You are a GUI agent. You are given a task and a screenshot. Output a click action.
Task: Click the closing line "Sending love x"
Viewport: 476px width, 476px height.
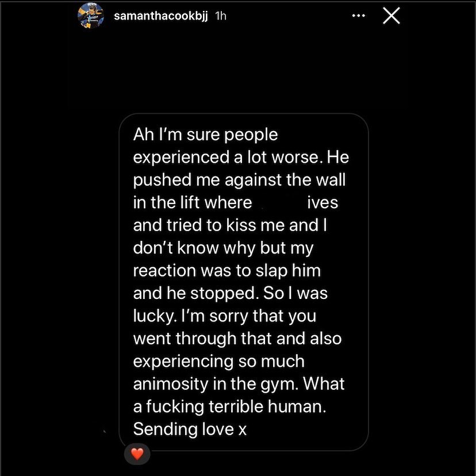pyautogui.click(x=190, y=429)
